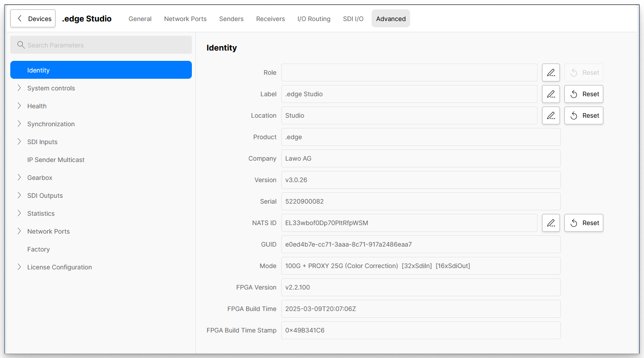
Task: Click the pencil icon for NATS ID
Action: click(x=551, y=223)
